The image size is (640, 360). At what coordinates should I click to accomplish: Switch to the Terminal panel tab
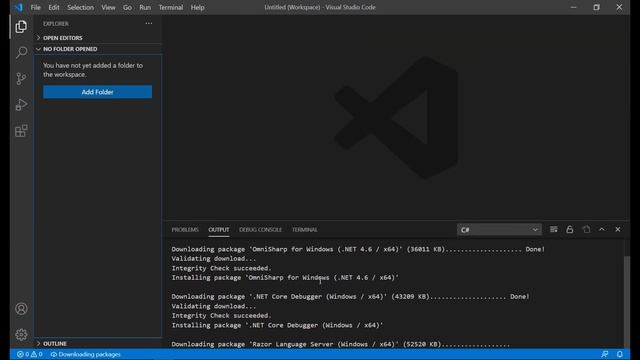pos(304,230)
